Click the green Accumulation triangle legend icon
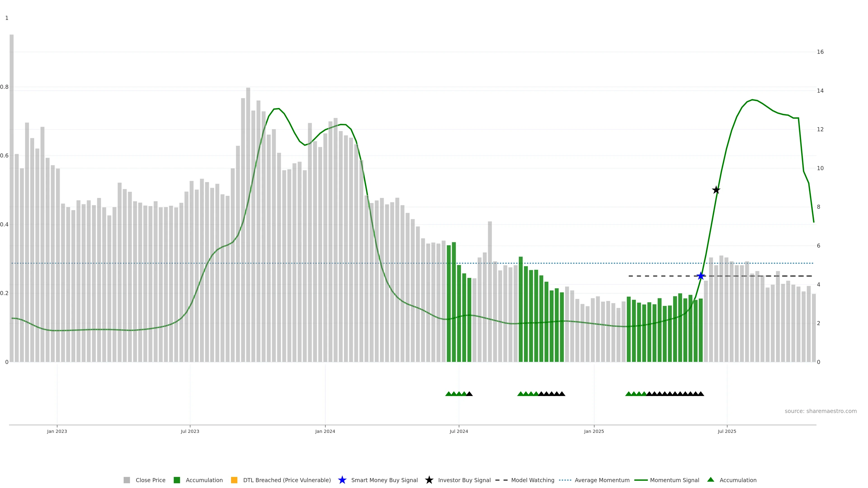Screen dimensions: 868x488 711,480
